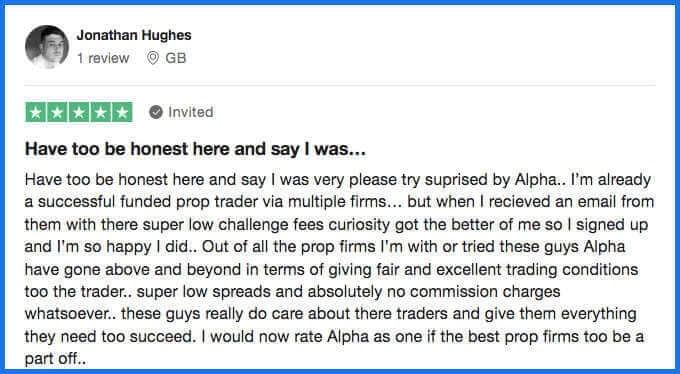Image resolution: width=680 pixels, height=374 pixels.
Task: Open the Jonathan Hughes reviewer name
Action: (134, 35)
